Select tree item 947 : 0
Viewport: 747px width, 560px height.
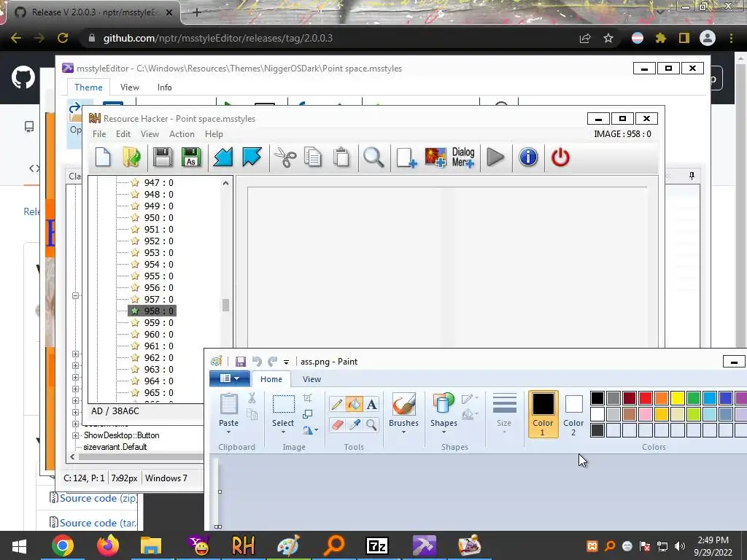[158, 182]
